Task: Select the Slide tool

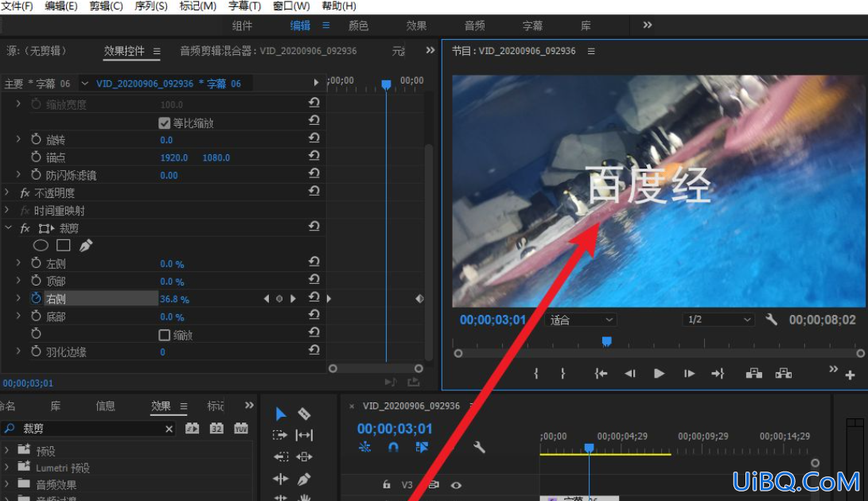Action: (x=304, y=456)
